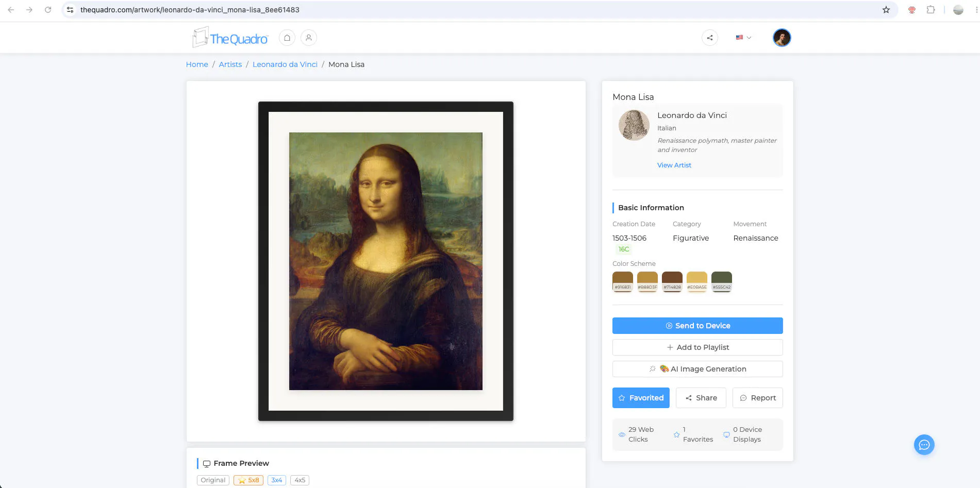
Task: Click Send to Device button
Action: [x=697, y=326]
